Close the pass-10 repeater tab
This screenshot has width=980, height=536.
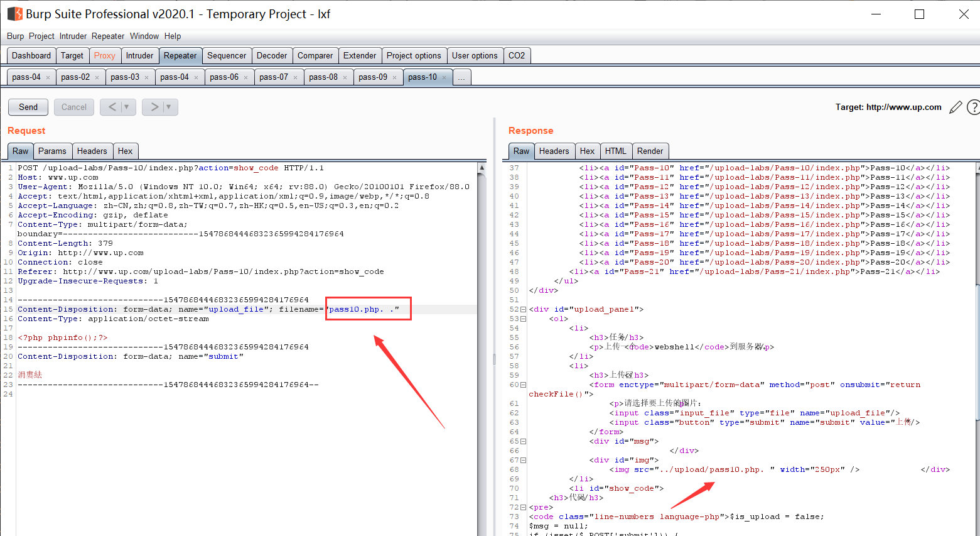tap(444, 78)
